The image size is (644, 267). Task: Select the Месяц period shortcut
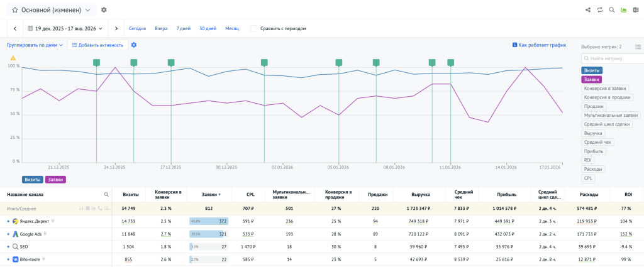pyautogui.click(x=232, y=28)
